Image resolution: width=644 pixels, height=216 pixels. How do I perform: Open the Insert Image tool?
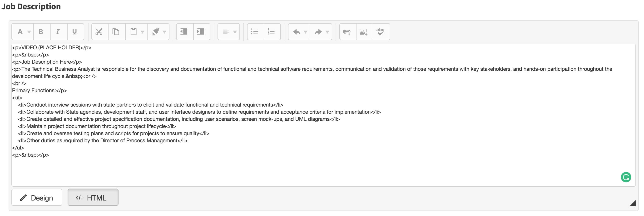[x=363, y=32]
